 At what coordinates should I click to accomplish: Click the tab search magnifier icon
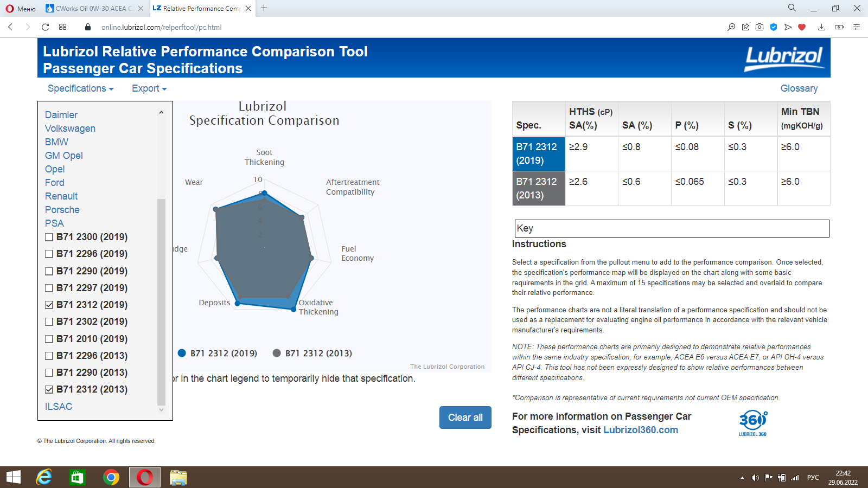coord(792,8)
